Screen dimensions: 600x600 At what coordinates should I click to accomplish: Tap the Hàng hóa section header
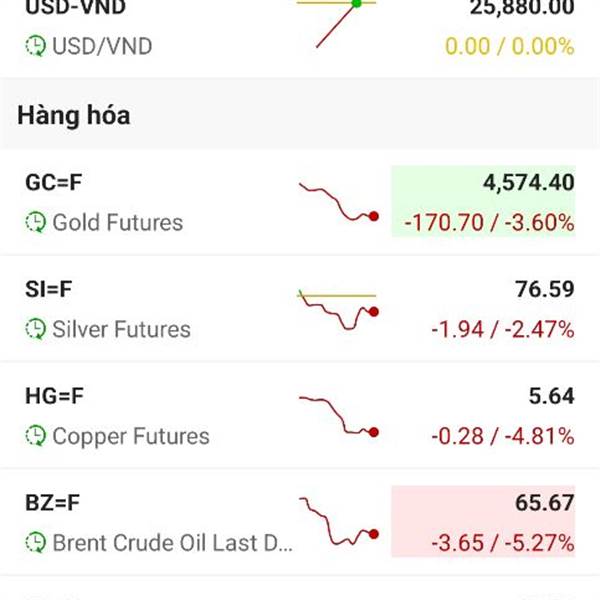[73, 115]
